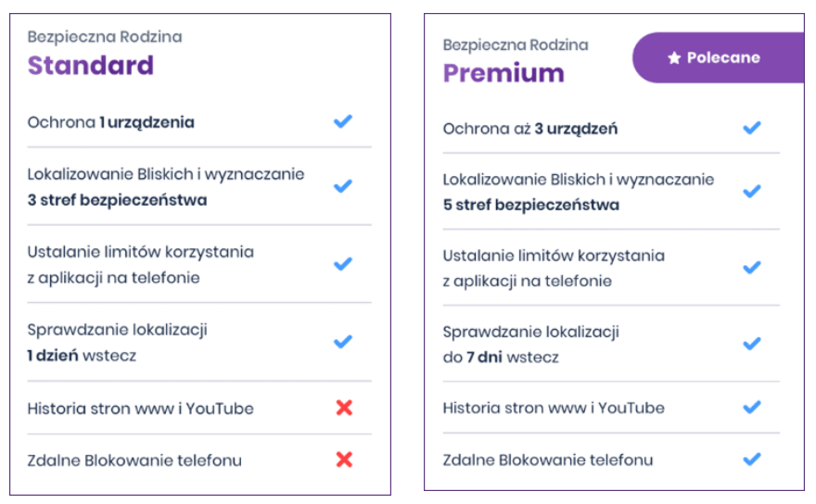
Task: Click the star icon in the Polecane badge
Action: (x=674, y=57)
